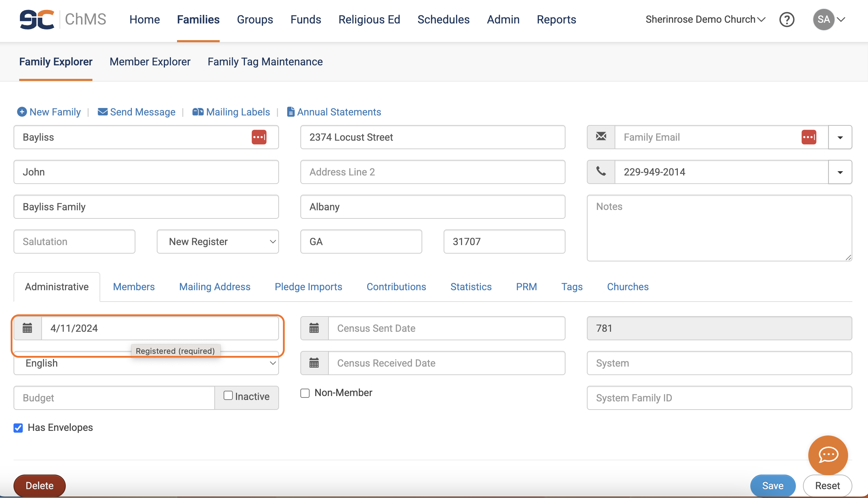This screenshot has width=868, height=498.
Task: Open the orange chat support bubble
Action: (828, 455)
